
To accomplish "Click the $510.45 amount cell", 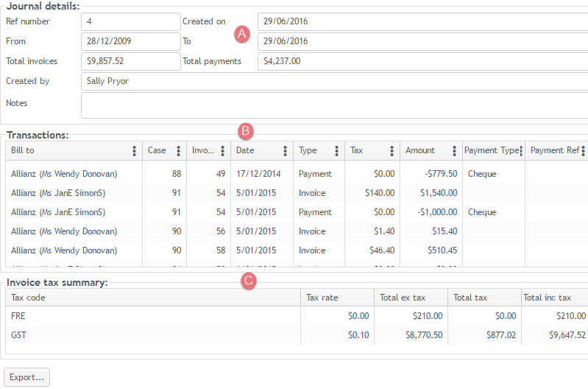I will tap(442, 250).
